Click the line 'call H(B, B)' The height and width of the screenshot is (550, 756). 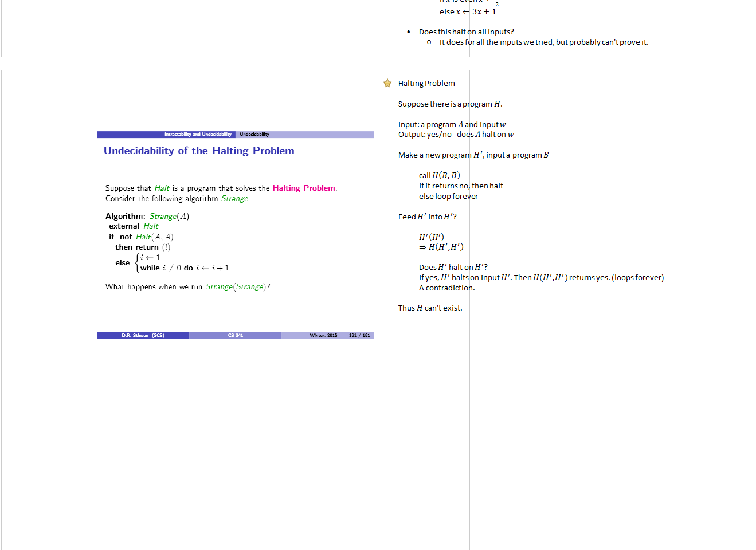(x=439, y=176)
